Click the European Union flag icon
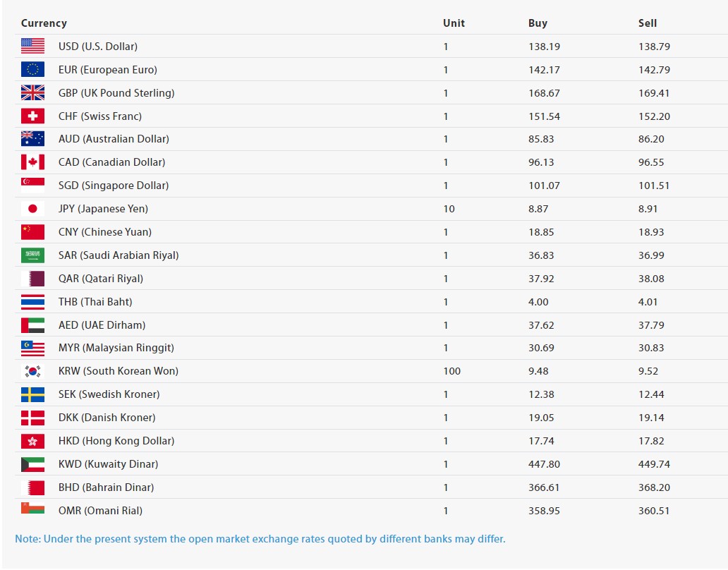 [32, 70]
